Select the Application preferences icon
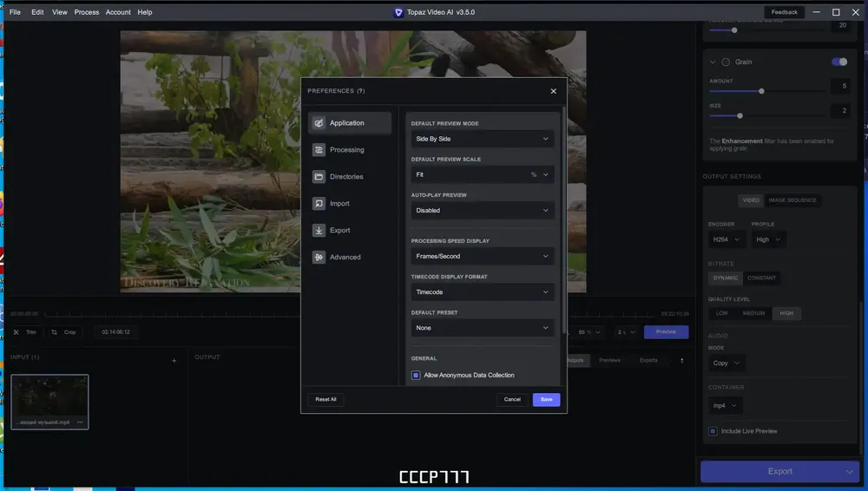Viewport: 868px width, 491px height. (319, 123)
